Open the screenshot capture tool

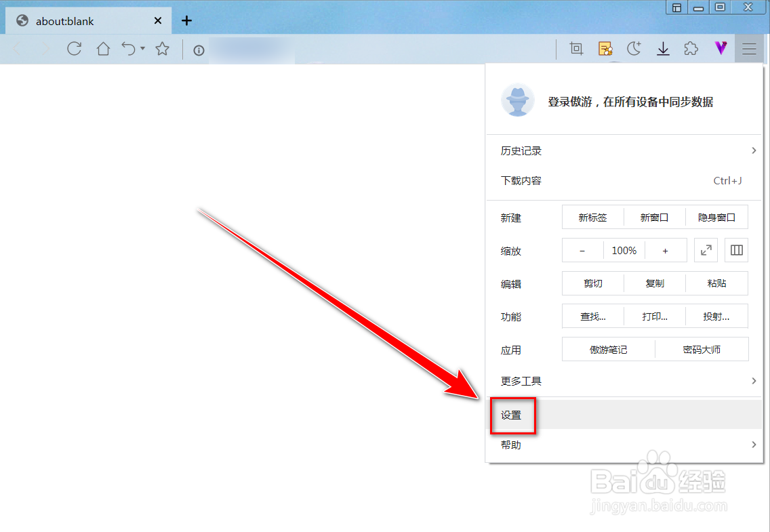pos(575,48)
